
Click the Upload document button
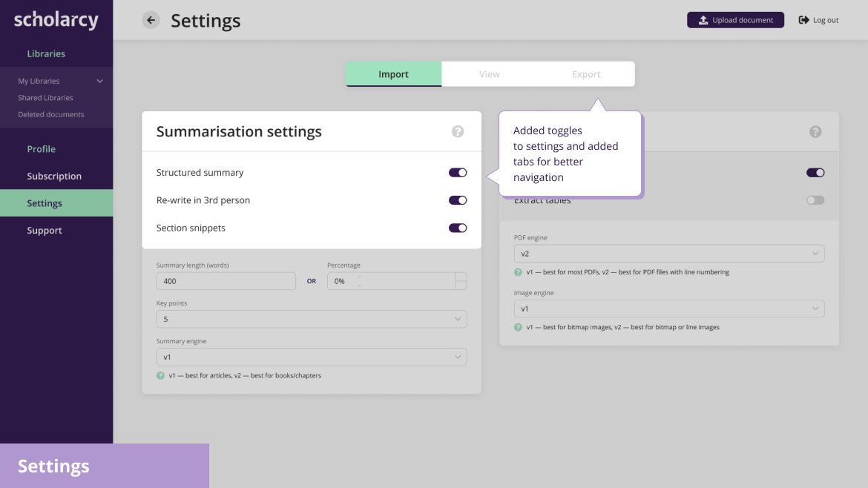[735, 20]
